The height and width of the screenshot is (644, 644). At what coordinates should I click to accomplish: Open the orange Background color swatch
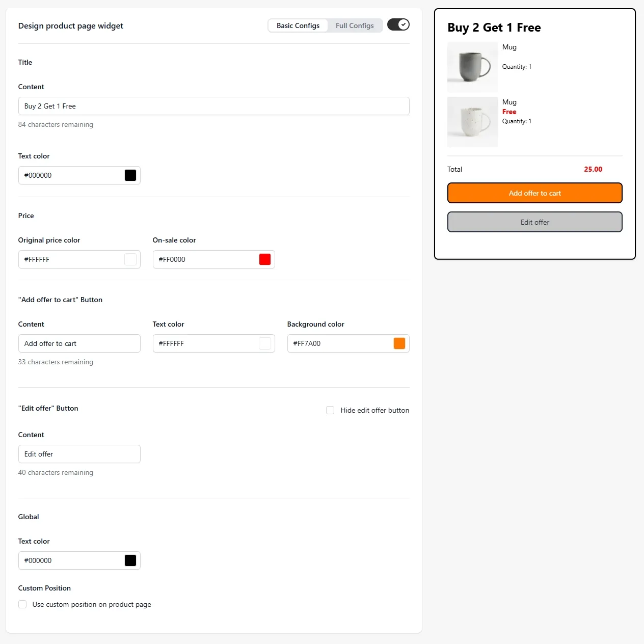click(x=399, y=343)
